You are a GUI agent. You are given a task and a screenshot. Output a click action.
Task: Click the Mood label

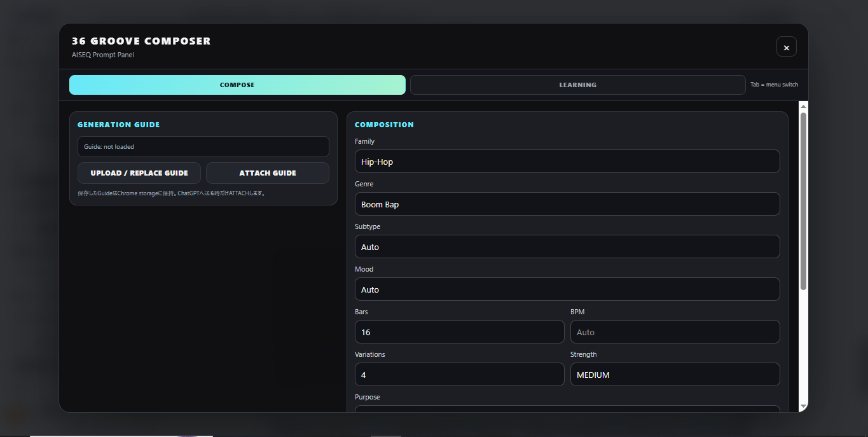tap(365, 269)
